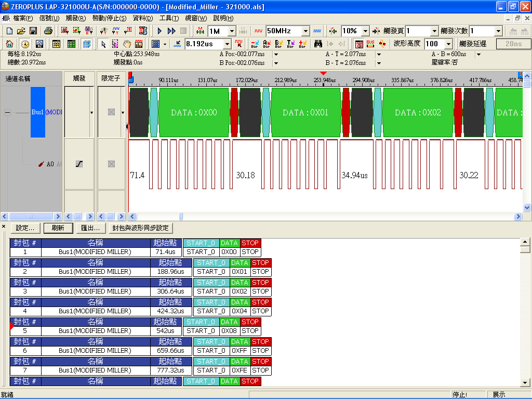The height and width of the screenshot is (399, 532).
Task: Open file using folder icon
Action: tap(21, 31)
